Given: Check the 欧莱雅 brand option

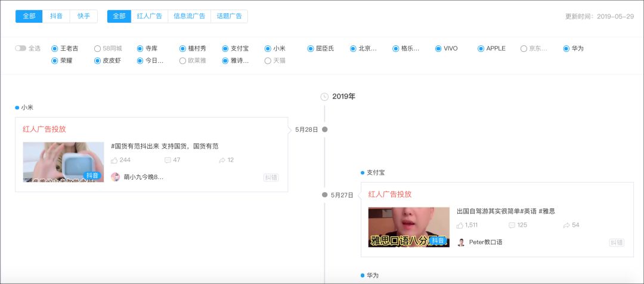Looking at the screenshot, I should pos(183,61).
